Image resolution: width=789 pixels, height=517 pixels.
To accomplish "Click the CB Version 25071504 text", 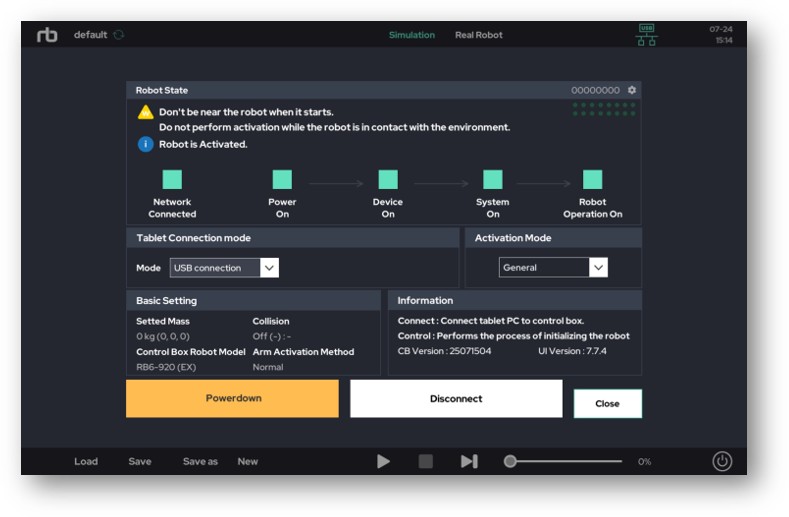I will [x=444, y=351].
